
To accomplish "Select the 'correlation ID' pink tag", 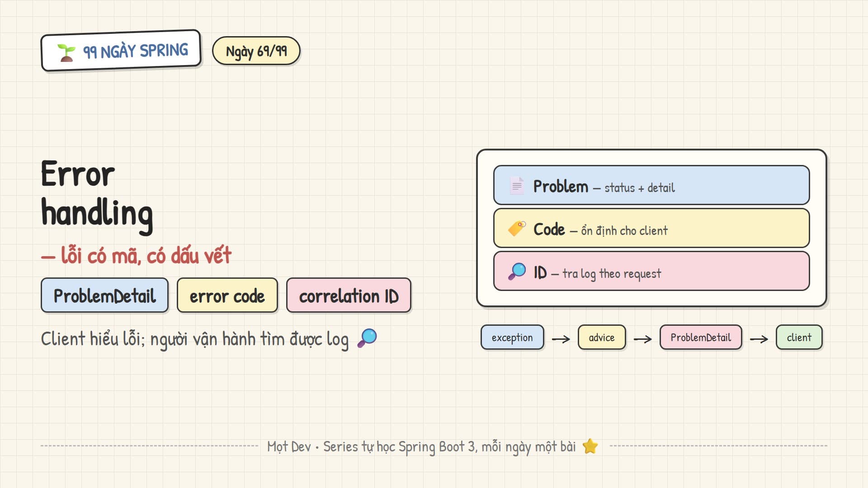I will [x=349, y=296].
